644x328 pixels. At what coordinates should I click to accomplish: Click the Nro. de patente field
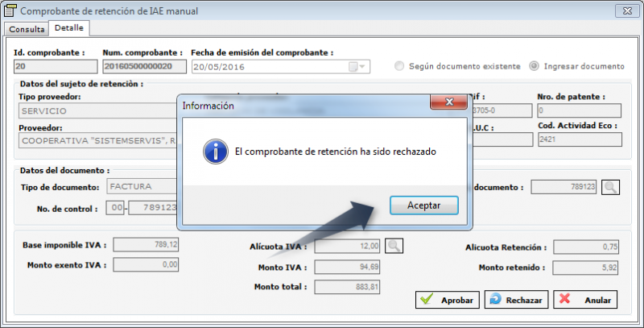click(x=579, y=110)
